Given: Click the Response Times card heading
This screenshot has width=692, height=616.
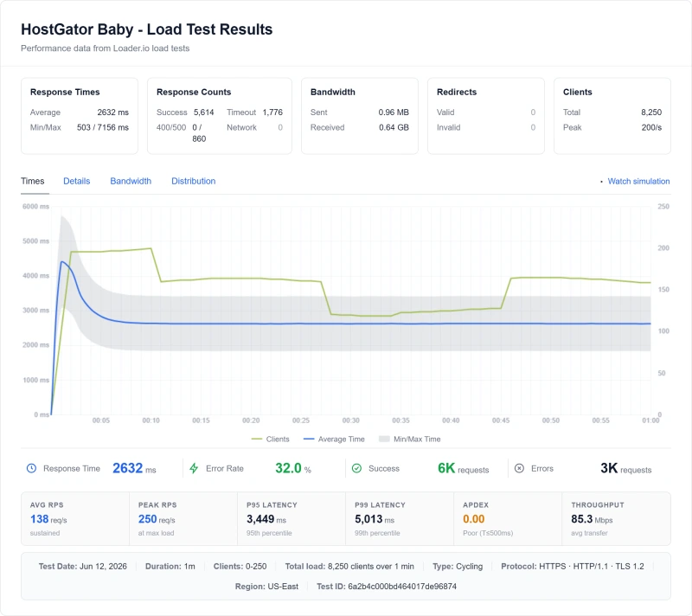Looking at the screenshot, I should [x=65, y=92].
